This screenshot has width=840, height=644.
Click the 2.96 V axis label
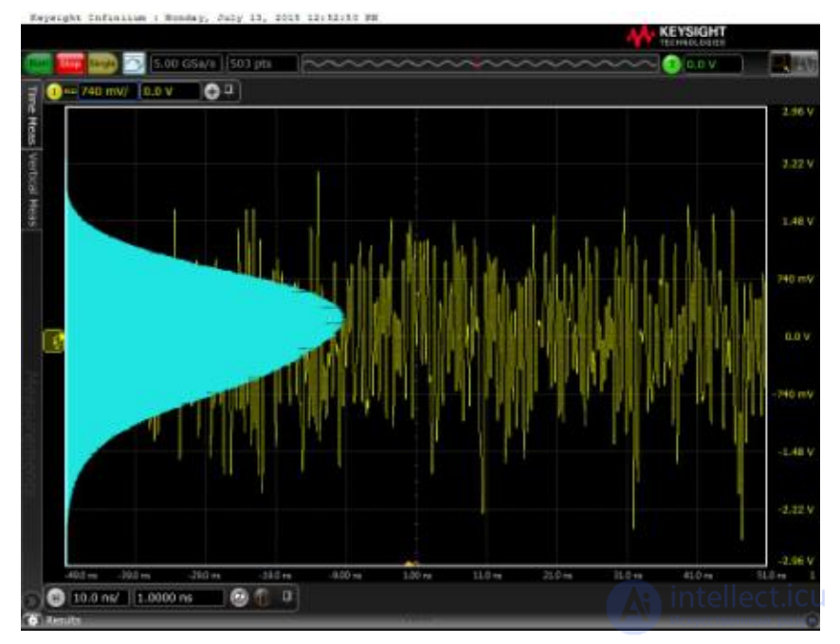click(x=797, y=112)
